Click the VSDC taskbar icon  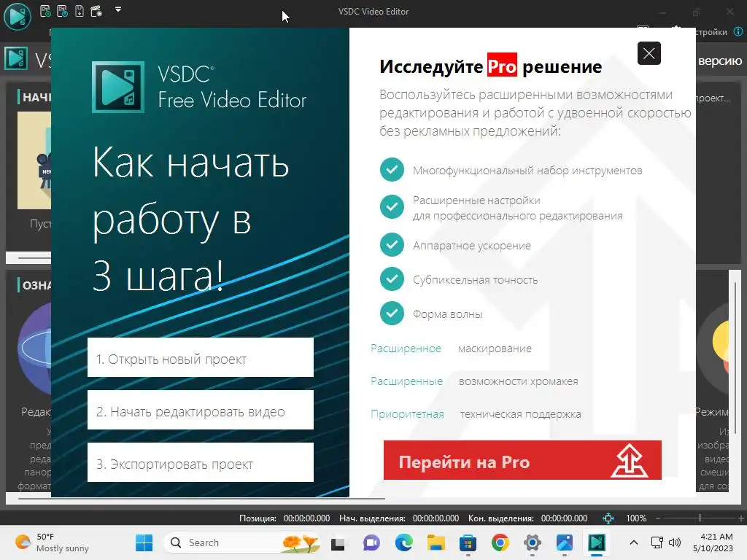click(x=597, y=542)
